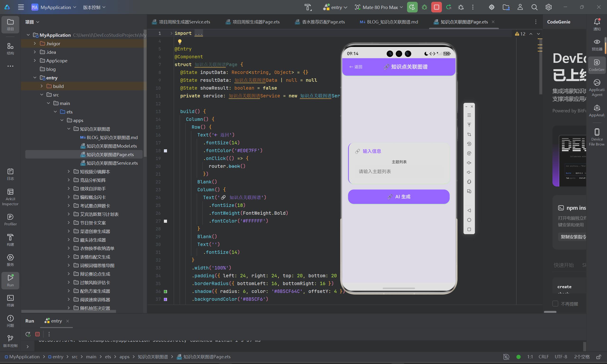607x364 pixels.
Task: Click project tree horizontal scrollbar
Action: click(x=69, y=311)
